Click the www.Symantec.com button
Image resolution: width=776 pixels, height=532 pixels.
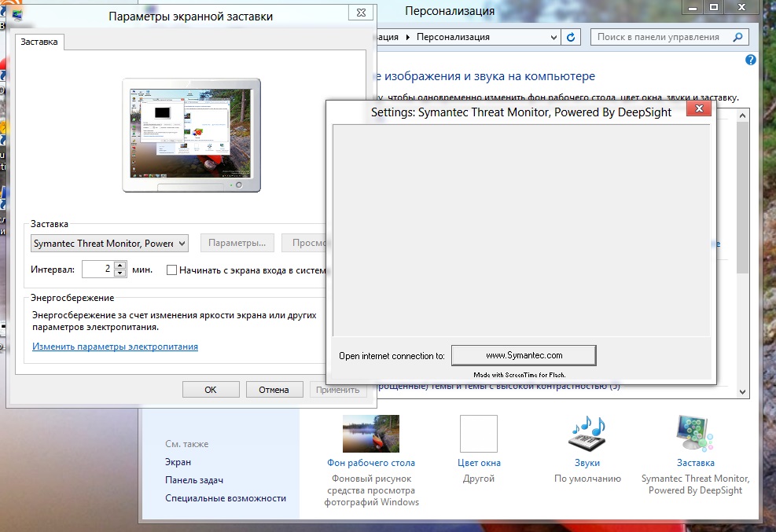coord(524,355)
